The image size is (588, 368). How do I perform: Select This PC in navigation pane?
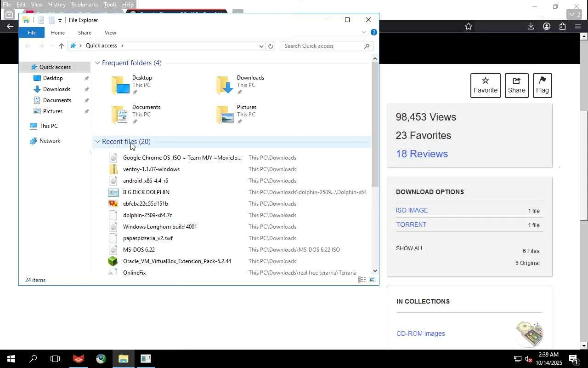tap(48, 126)
